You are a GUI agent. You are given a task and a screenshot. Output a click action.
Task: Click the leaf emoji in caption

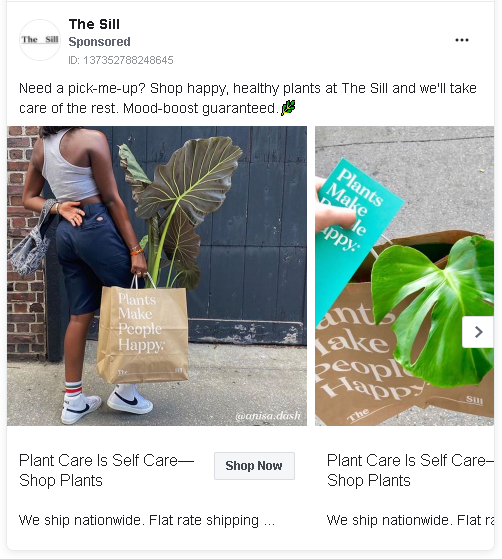pyautogui.click(x=288, y=107)
